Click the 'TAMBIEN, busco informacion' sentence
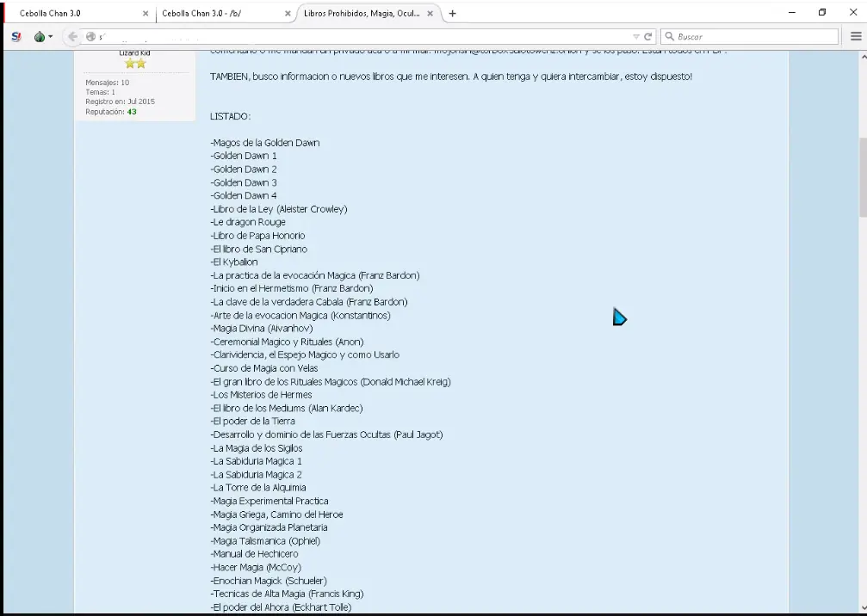 (x=451, y=77)
